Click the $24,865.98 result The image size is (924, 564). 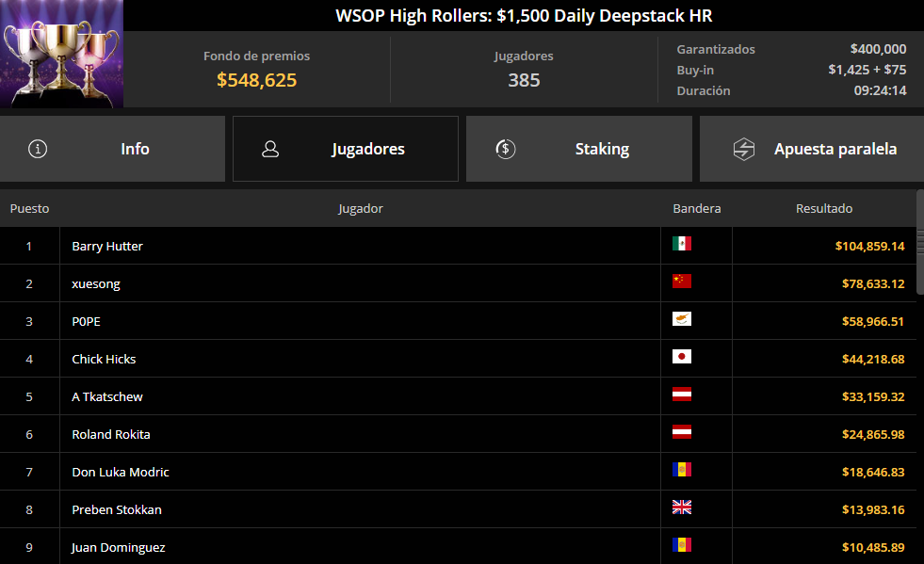(x=873, y=435)
